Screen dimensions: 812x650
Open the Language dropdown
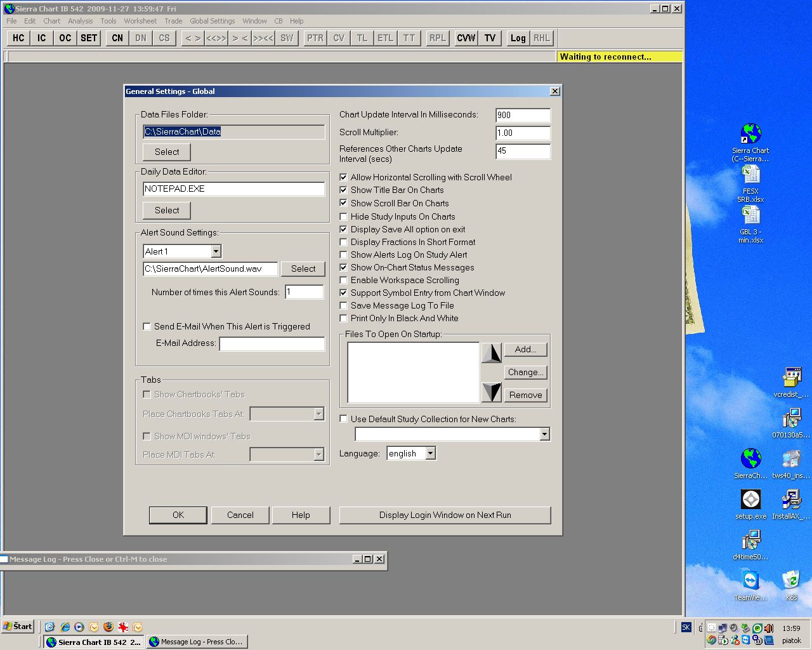click(x=431, y=453)
